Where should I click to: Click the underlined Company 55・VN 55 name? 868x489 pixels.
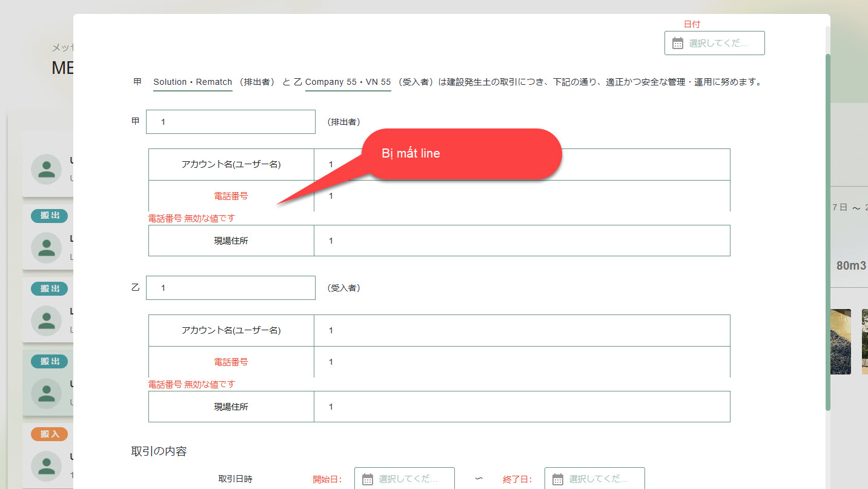[x=348, y=82]
